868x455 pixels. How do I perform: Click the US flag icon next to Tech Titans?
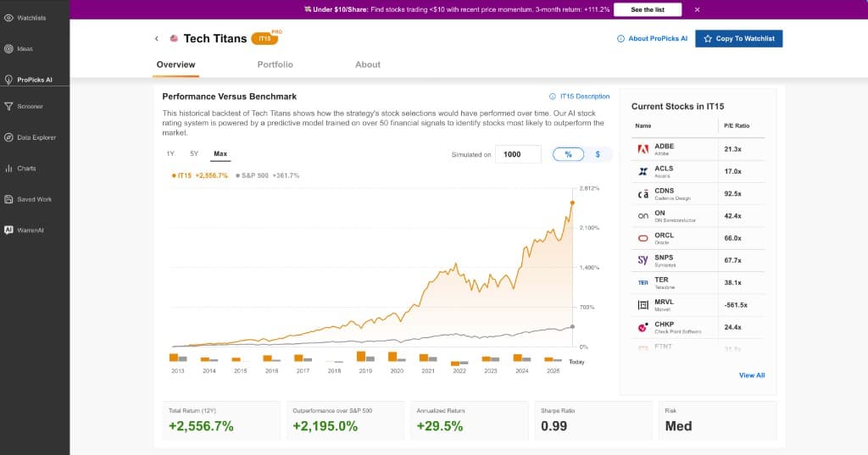(x=174, y=38)
